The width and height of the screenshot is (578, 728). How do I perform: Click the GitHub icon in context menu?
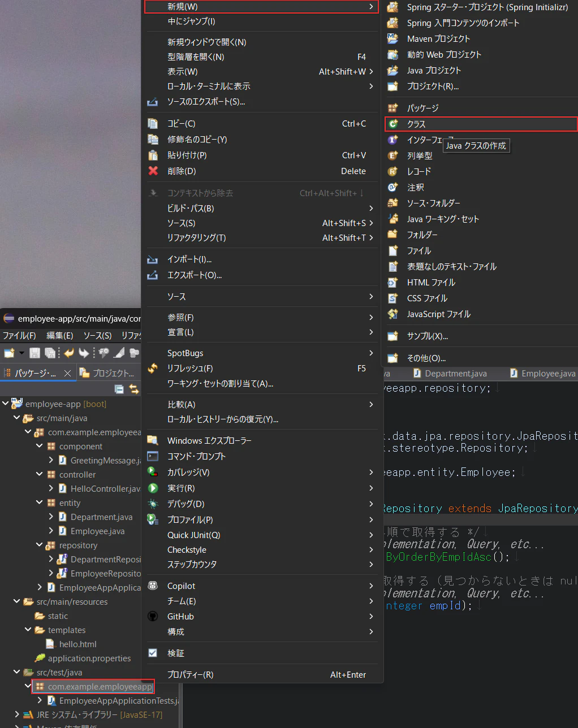pos(153,616)
